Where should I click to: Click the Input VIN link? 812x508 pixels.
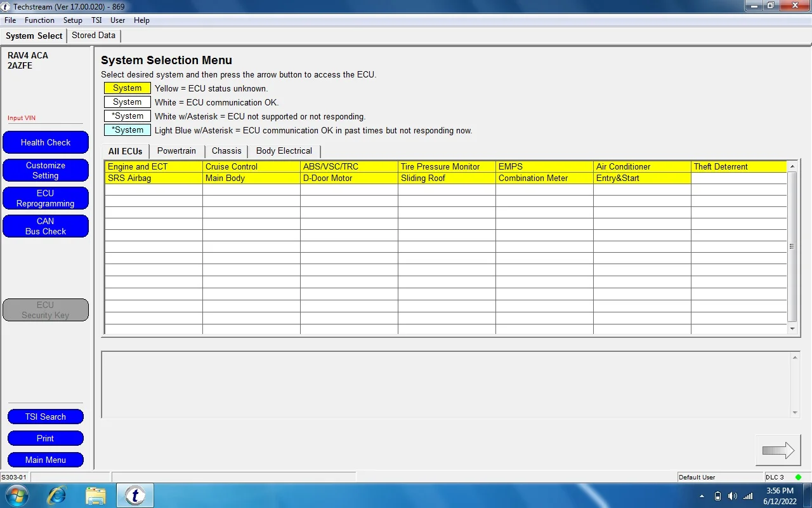click(x=22, y=118)
